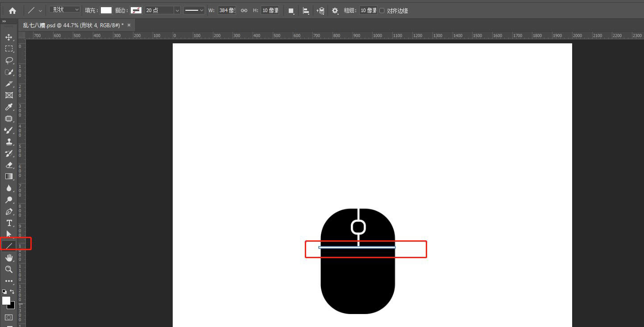Viewport: 644px width, 327px height.
Task: Select the Eyedropper tool
Action: pyautogui.click(x=8, y=107)
